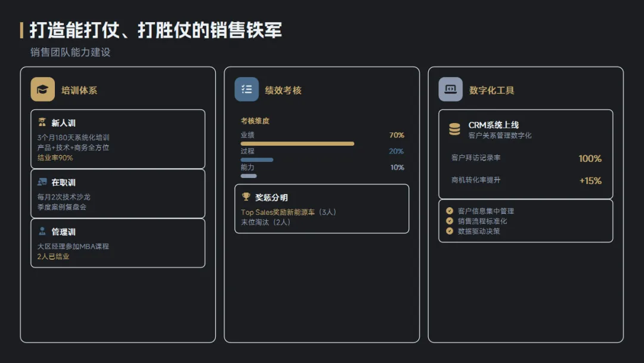
Task: Click the gray 能力 10% progress bar
Action: click(x=249, y=176)
